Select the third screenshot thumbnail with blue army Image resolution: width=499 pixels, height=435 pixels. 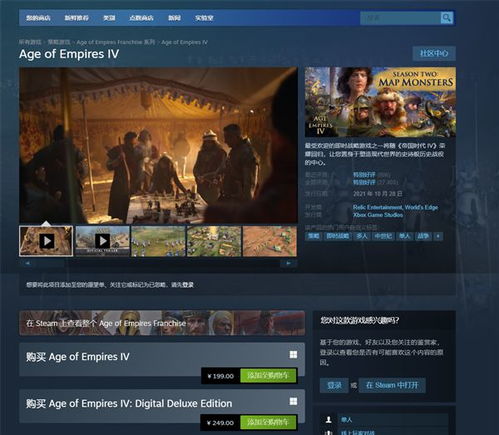point(158,241)
